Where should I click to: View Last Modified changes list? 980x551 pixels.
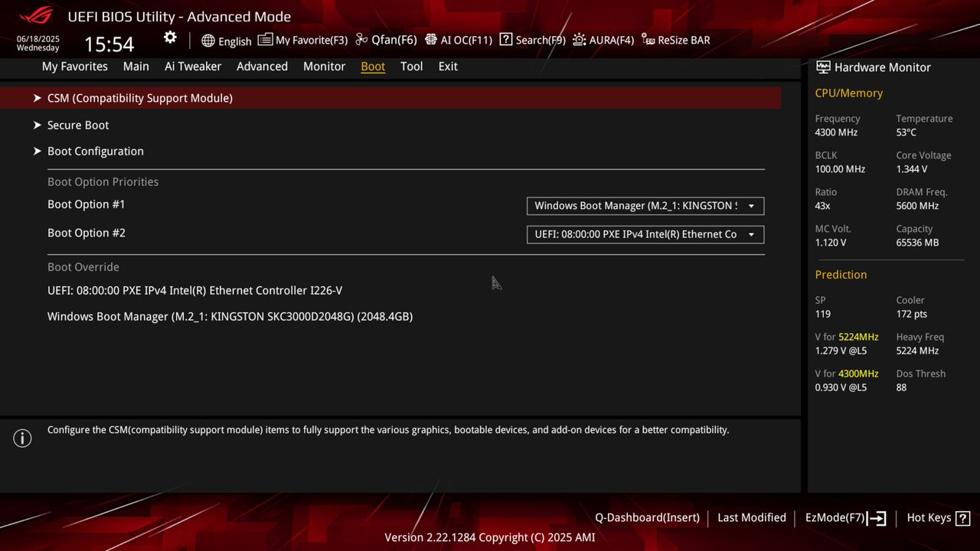click(x=751, y=517)
